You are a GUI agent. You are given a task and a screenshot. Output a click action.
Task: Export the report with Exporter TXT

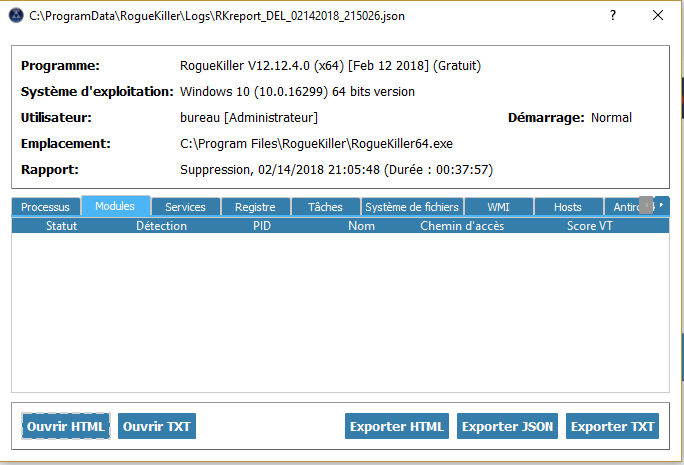[x=612, y=426]
